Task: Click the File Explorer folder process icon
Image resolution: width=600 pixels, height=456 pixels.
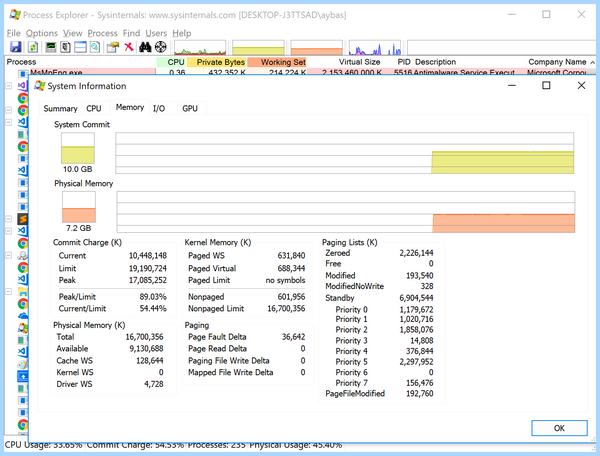Action: tap(23, 292)
